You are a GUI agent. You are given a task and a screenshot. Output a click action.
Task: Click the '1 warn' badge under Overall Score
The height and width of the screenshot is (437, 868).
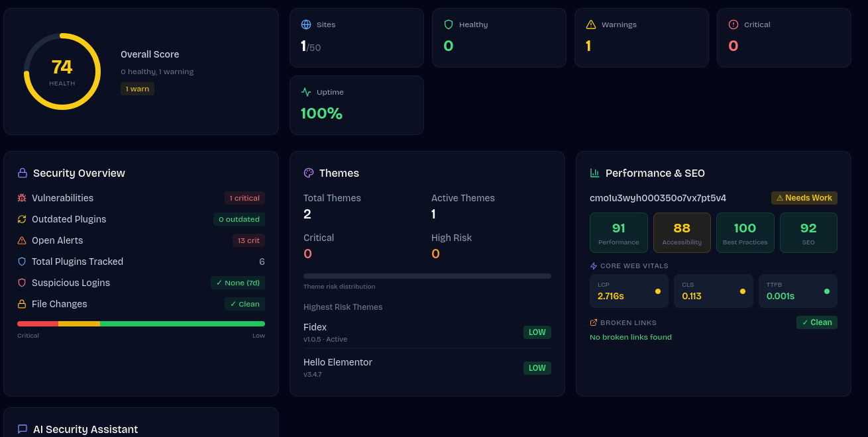137,89
